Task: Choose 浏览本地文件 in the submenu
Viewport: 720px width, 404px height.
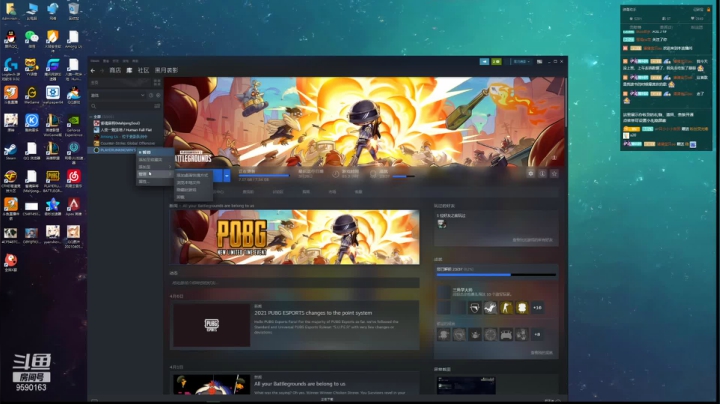Action: point(193,182)
